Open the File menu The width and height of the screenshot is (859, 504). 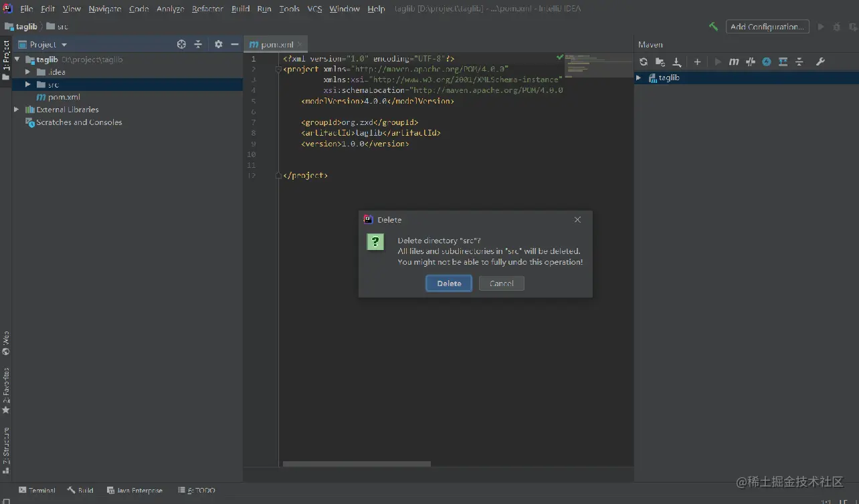[x=26, y=9]
